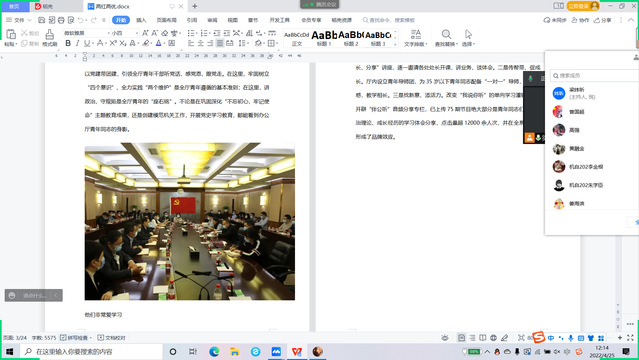
Task: Click the meeting member search field
Action: tap(595, 75)
